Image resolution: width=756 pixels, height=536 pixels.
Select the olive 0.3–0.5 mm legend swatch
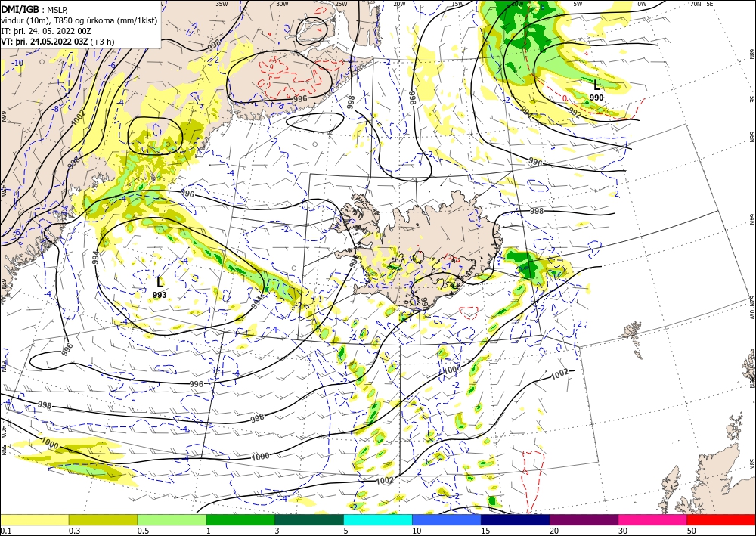(x=103, y=519)
